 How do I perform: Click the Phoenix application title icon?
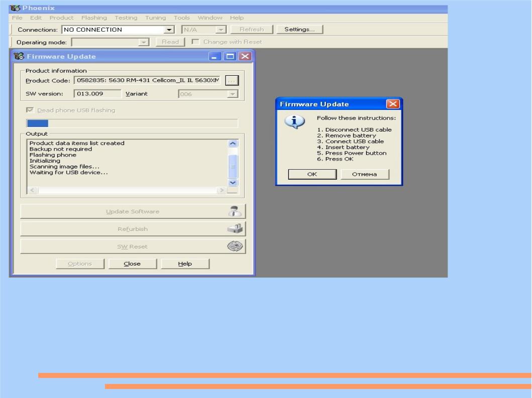point(15,8)
